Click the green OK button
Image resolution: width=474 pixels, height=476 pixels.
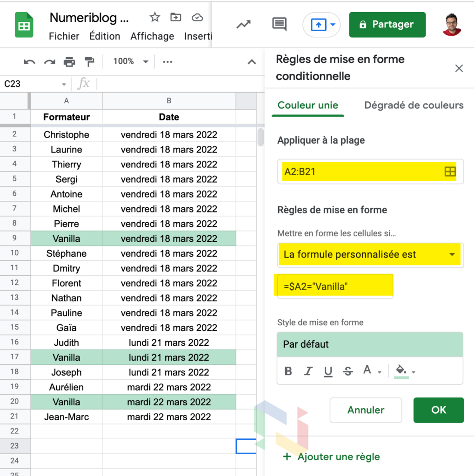438,410
